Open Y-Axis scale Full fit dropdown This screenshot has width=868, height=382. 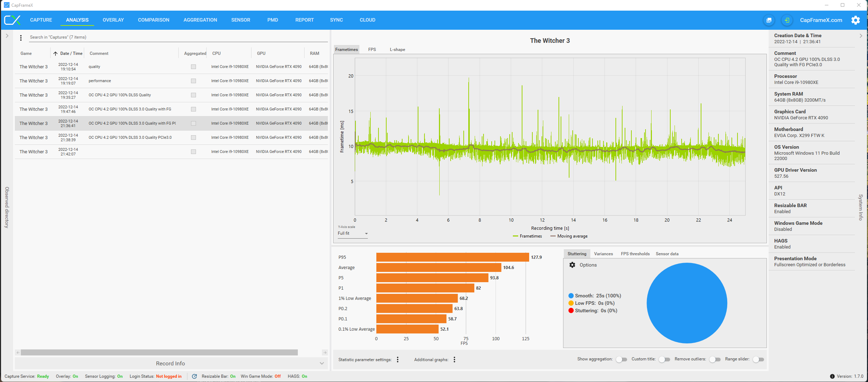(353, 233)
